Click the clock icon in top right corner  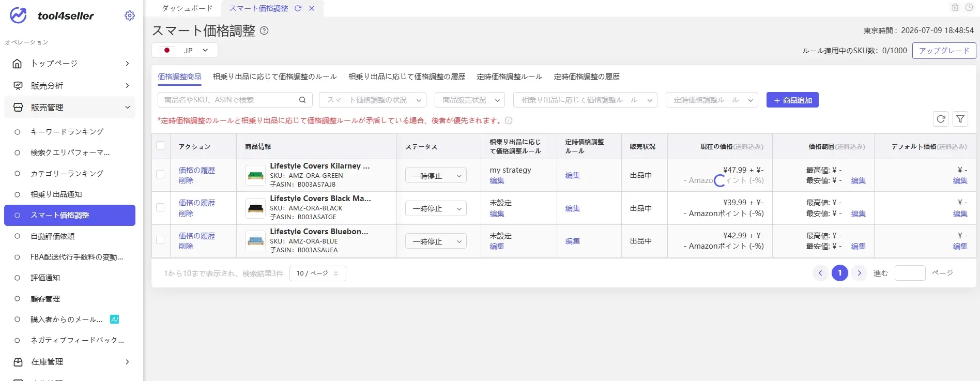point(969,7)
